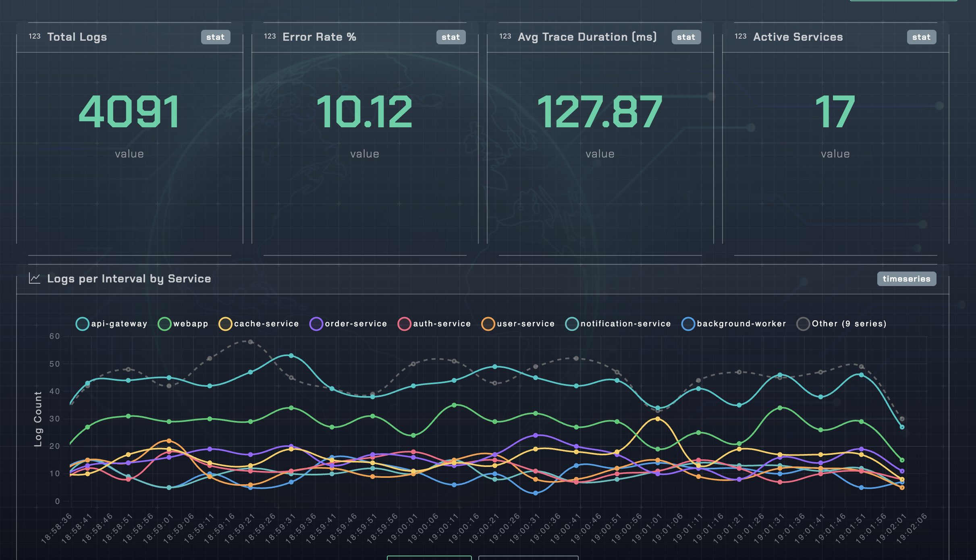Select the api-gateway legend marker

pyautogui.click(x=82, y=324)
